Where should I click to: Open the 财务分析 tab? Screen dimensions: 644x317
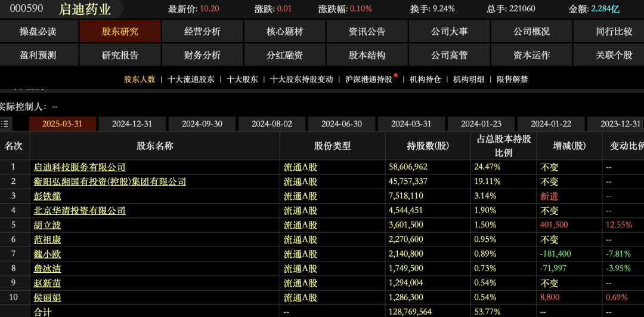(x=202, y=55)
